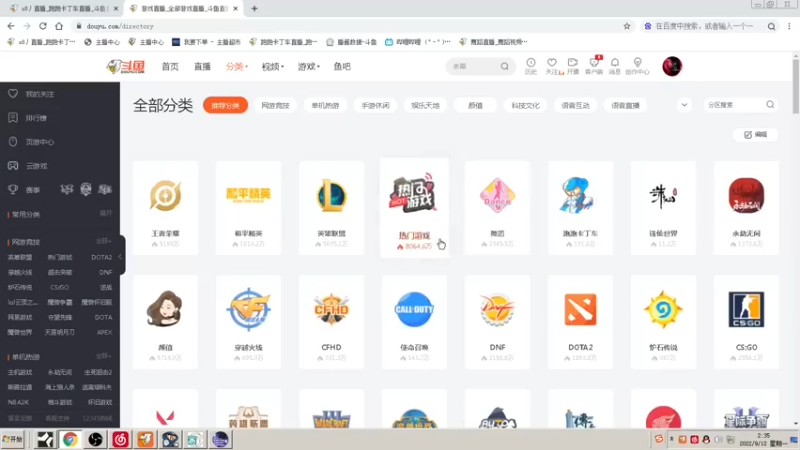Open 赛事 events in the sidebar

point(33,190)
